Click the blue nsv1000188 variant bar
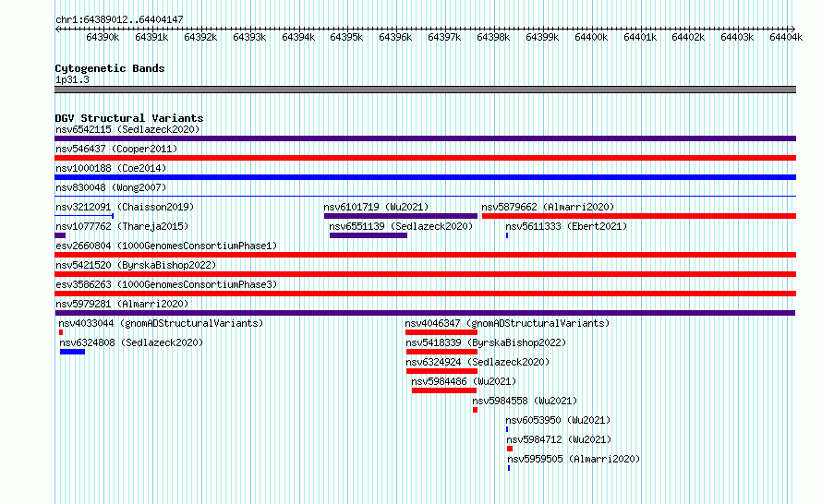The width and height of the screenshot is (822, 504). coord(425,177)
